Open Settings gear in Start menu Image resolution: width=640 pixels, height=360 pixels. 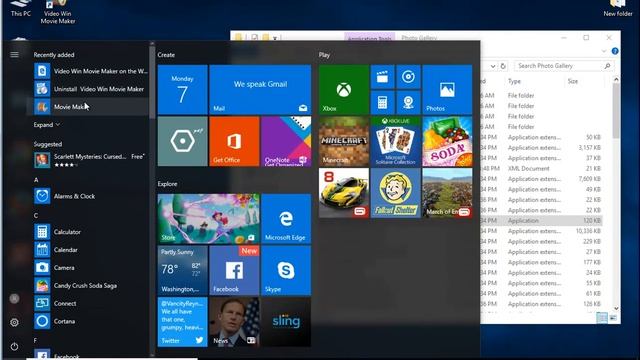coord(14,322)
